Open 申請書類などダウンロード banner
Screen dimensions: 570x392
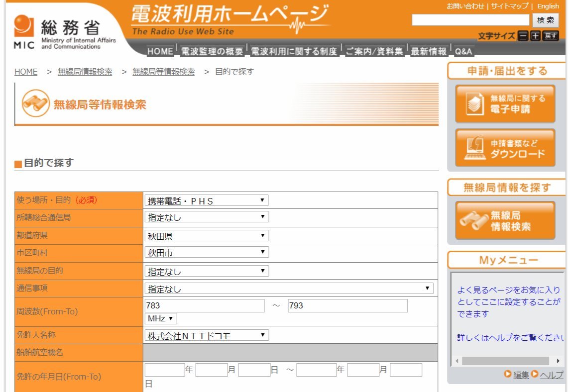[x=505, y=148]
